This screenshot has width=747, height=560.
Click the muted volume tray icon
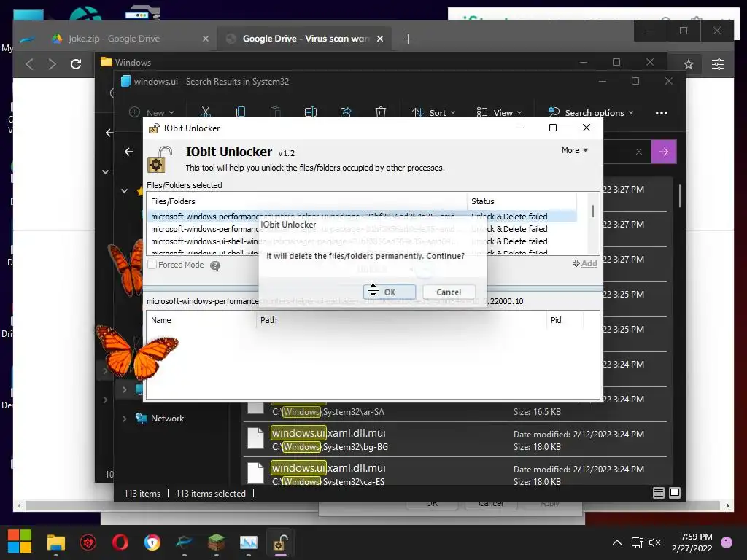coord(655,542)
